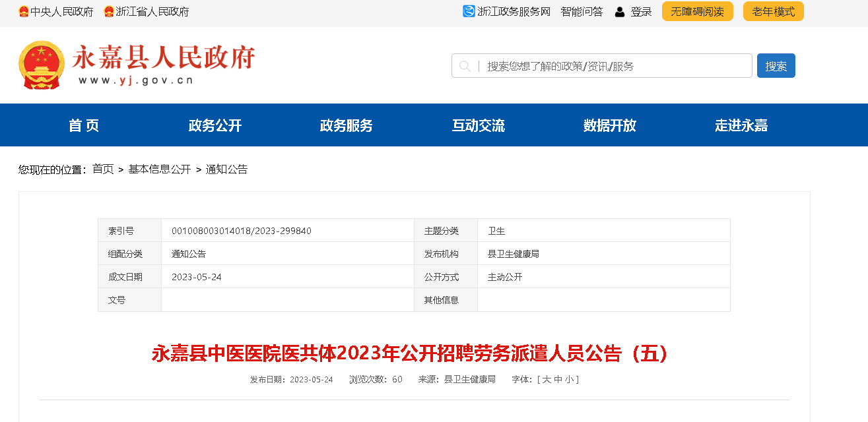Click the national emblem logo of Yongjia County
This screenshot has height=422, width=868.
coord(42,65)
